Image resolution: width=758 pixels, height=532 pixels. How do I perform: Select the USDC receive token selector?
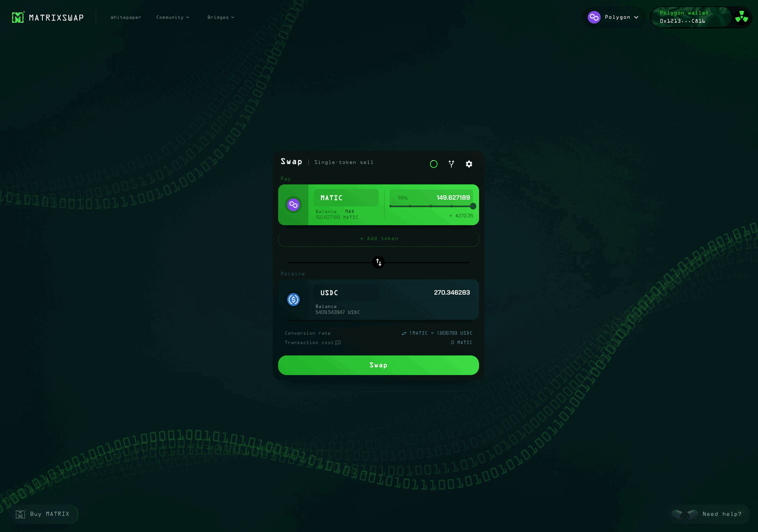click(346, 293)
